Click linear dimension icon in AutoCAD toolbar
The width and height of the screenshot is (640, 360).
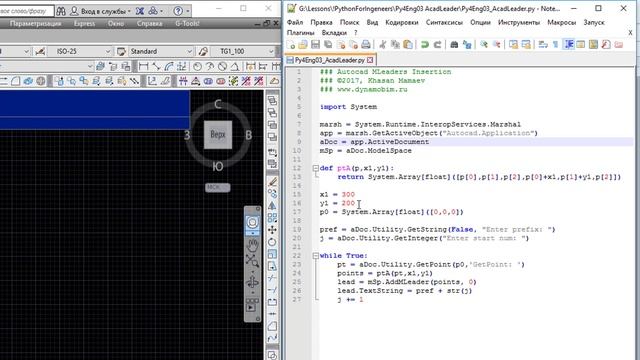143,66
